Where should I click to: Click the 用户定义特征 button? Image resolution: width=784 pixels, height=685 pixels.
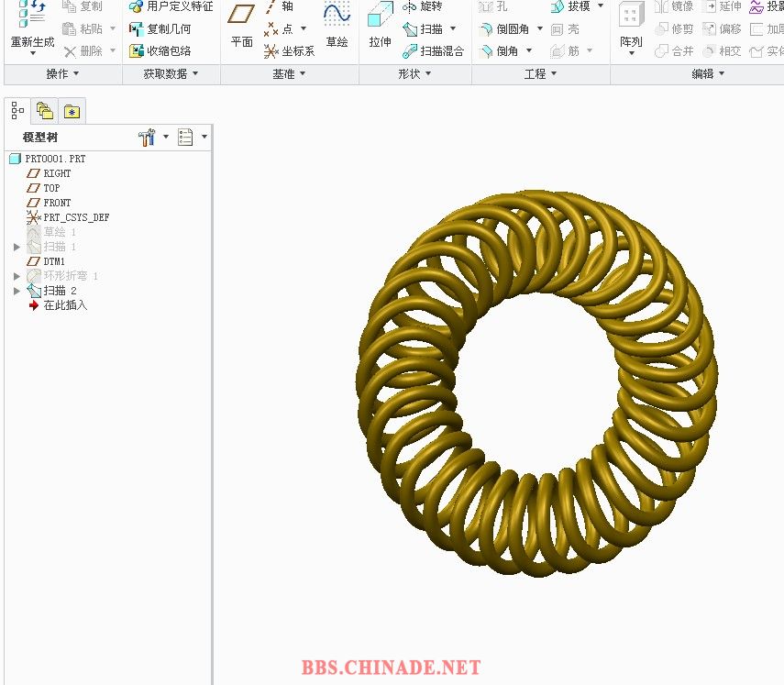point(171,6)
